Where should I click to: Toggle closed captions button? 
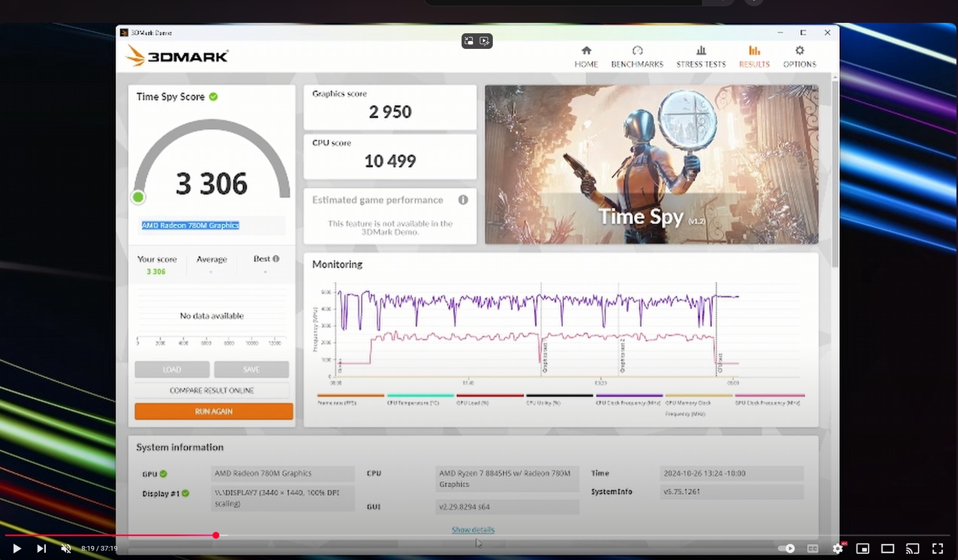click(813, 549)
